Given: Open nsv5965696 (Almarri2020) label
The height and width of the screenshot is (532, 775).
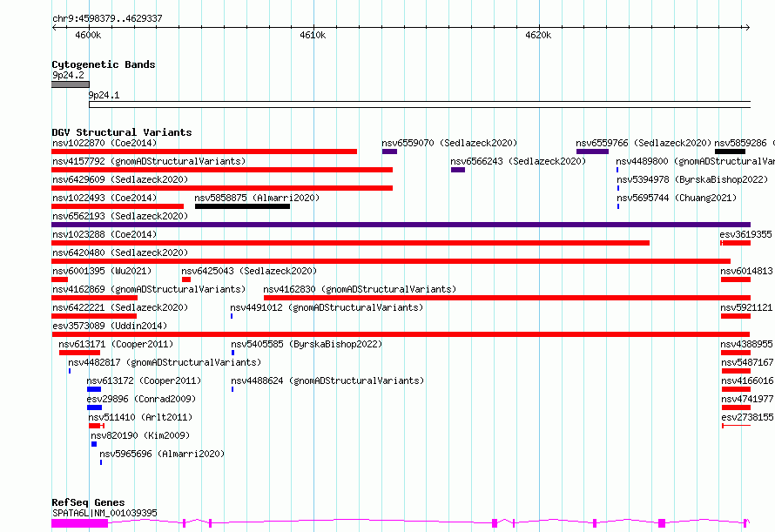Looking at the screenshot, I should click(x=162, y=454).
